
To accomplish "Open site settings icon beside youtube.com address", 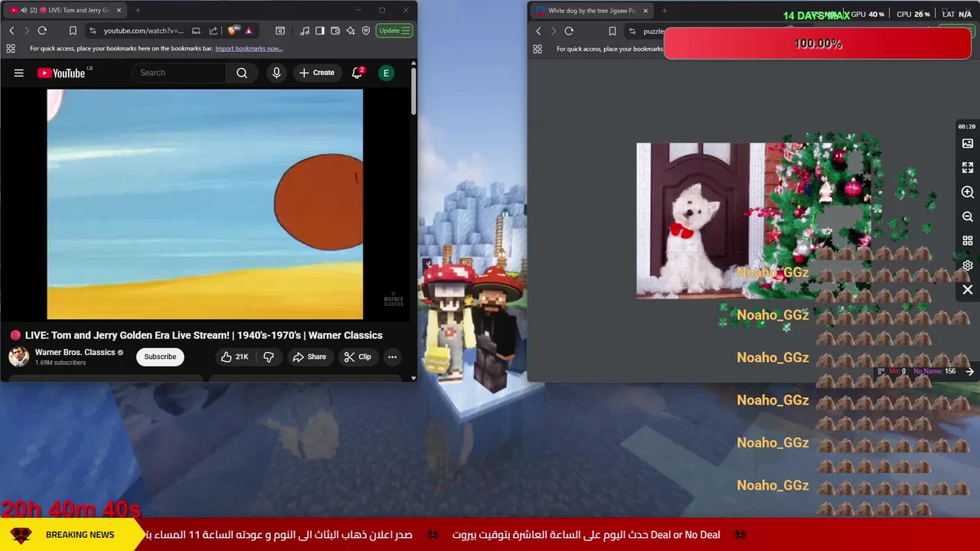I will (93, 31).
